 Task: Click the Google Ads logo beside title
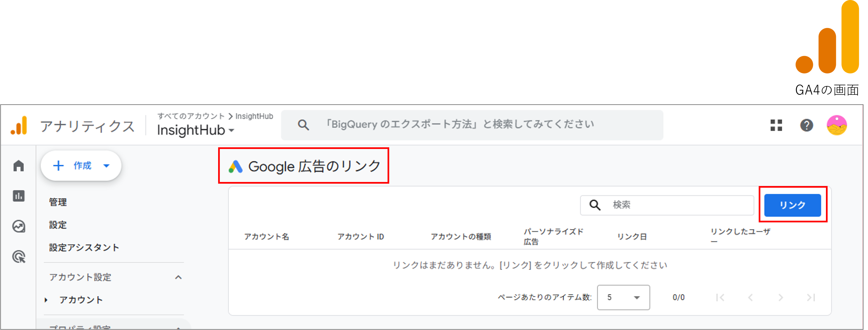235,167
